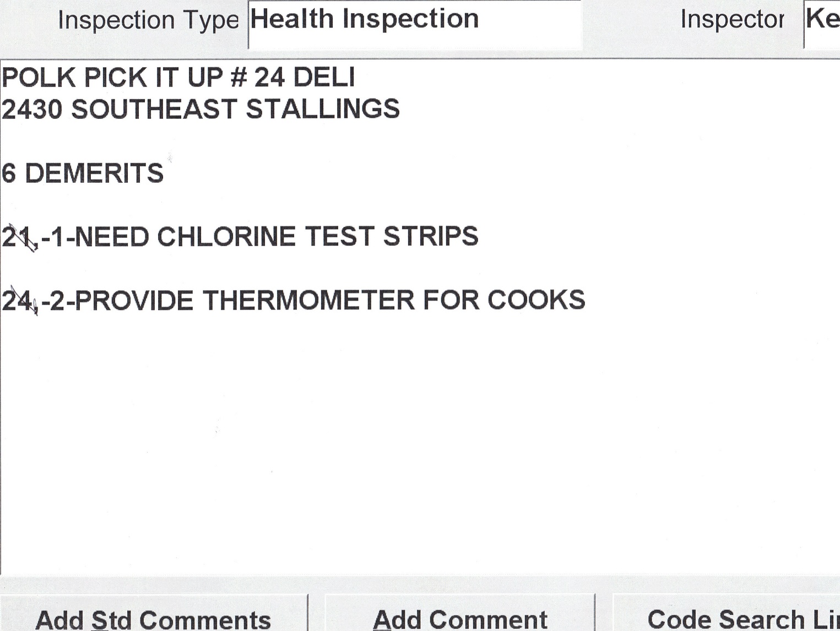
Task: Click the word PROVIDE in the comments
Action: 134,301
